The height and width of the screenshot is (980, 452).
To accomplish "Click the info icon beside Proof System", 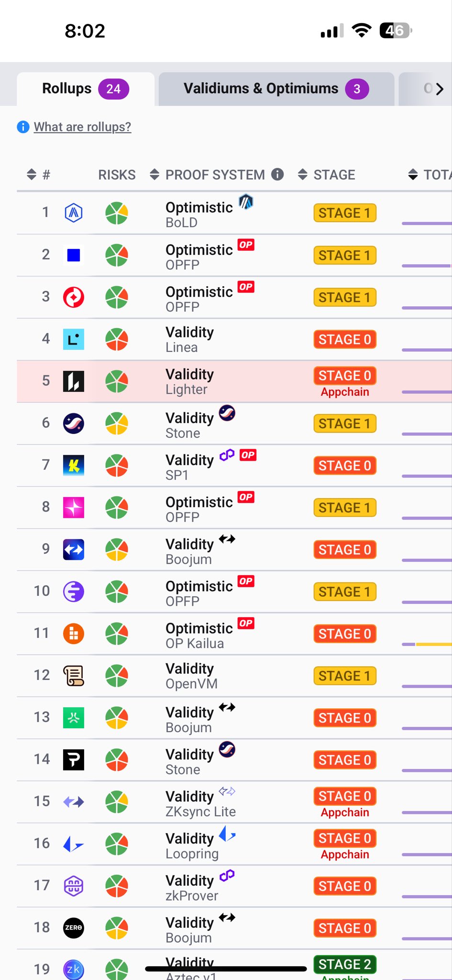I will 277,174.
